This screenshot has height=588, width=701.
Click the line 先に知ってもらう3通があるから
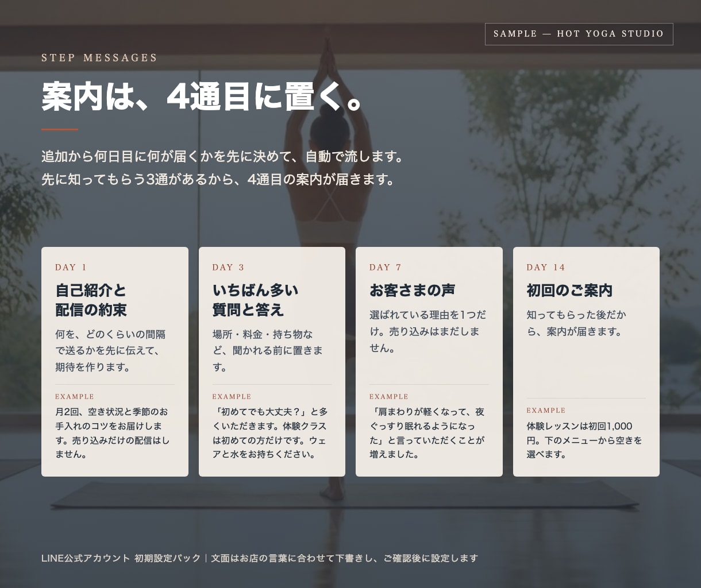219,180
